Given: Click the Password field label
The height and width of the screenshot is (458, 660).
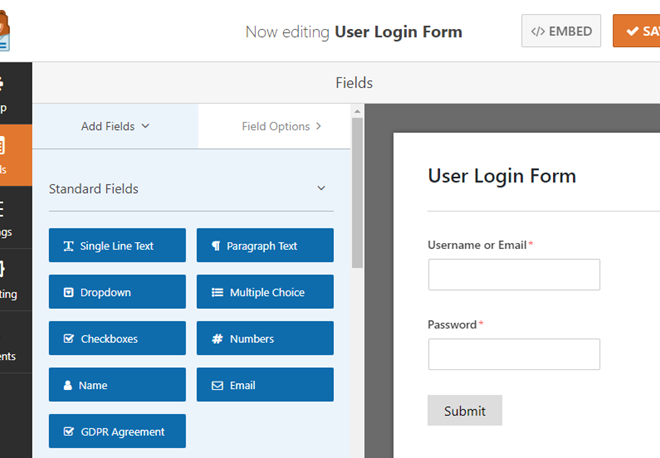Looking at the screenshot, I should pos(452,325).
